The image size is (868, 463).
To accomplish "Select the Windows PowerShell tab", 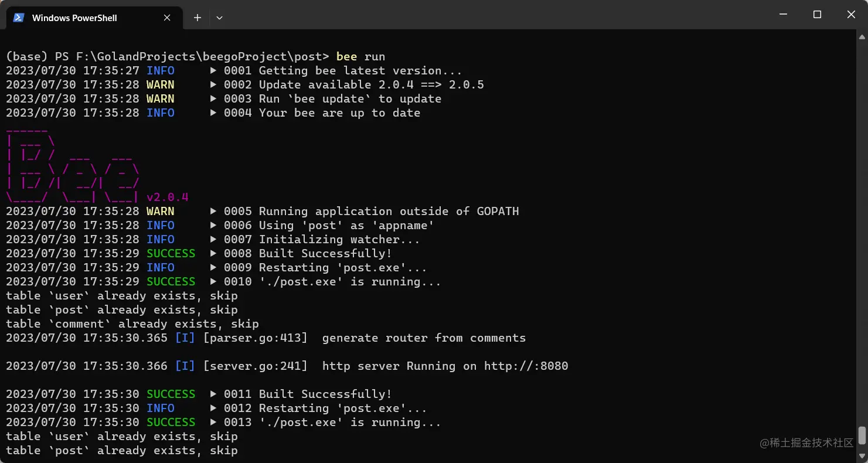I will pyautogui.click(x=94, y=18).
